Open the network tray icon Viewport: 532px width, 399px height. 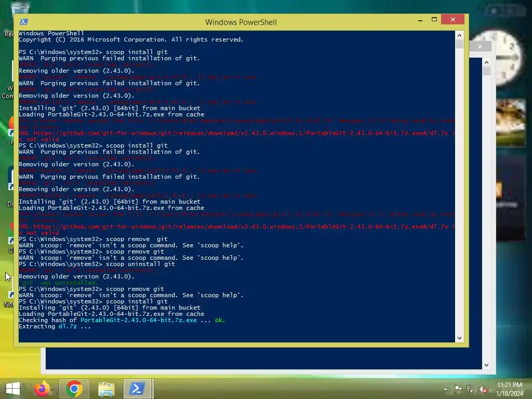point(471,389)
